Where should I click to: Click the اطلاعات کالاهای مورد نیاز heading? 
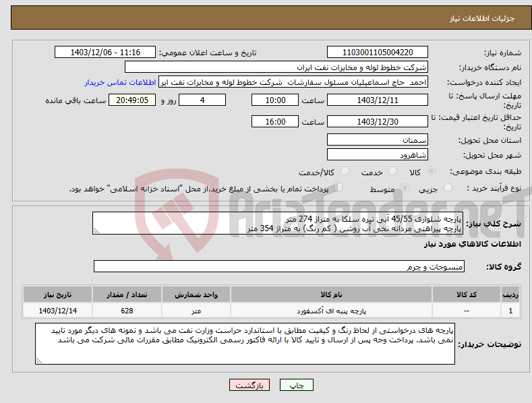472,244
